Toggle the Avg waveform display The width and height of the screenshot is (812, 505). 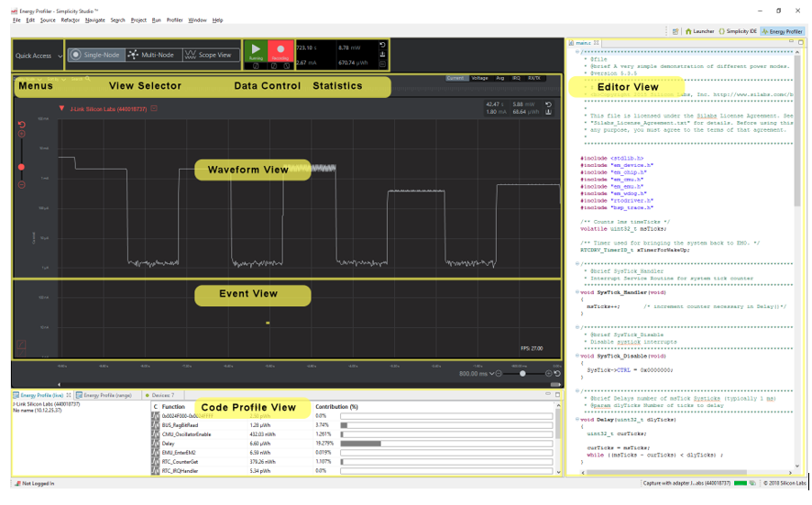(500, 78)
